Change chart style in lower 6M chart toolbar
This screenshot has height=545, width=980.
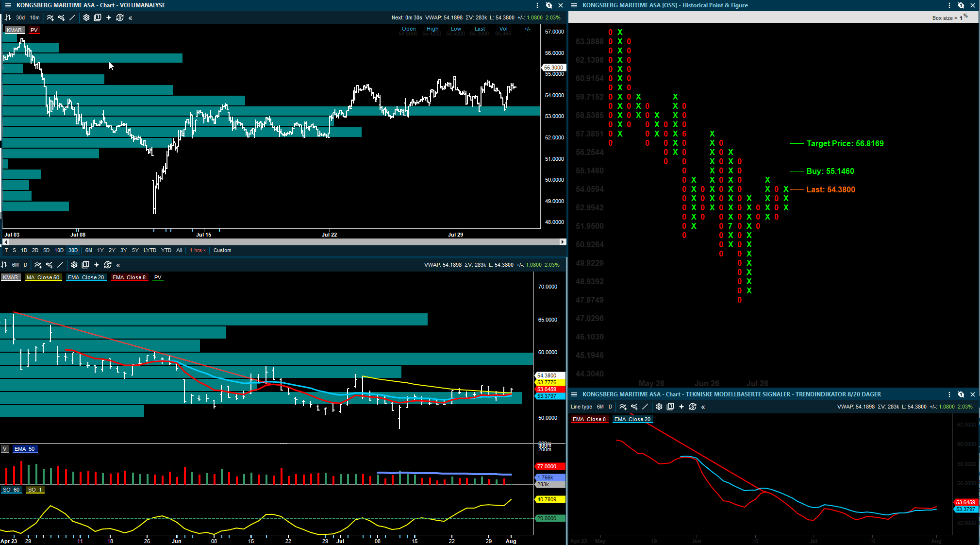tap(4, 265)
